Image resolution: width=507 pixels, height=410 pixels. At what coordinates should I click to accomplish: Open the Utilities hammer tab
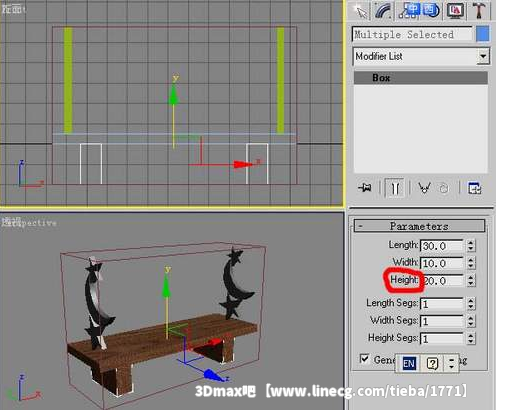479,10
